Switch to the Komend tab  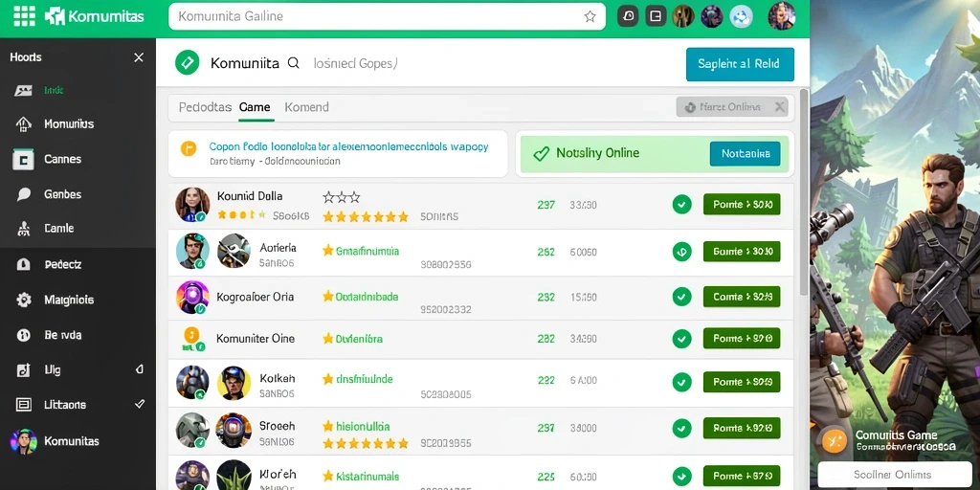tap(306, 107)
